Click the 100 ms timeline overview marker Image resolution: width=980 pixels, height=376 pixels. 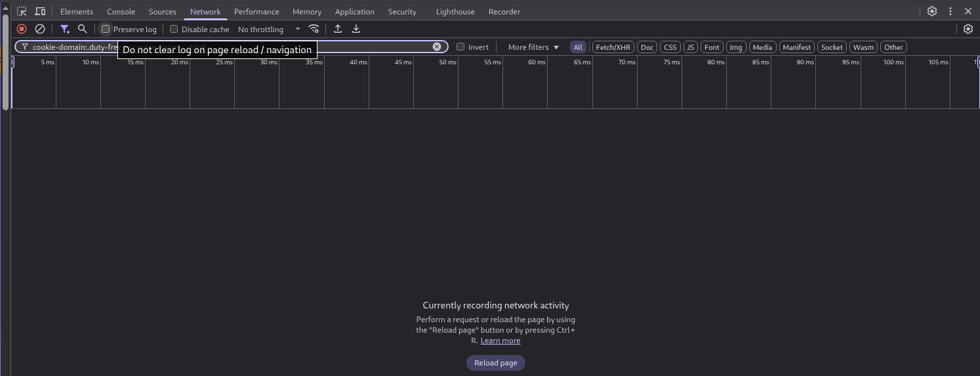(x=893, y=62)
